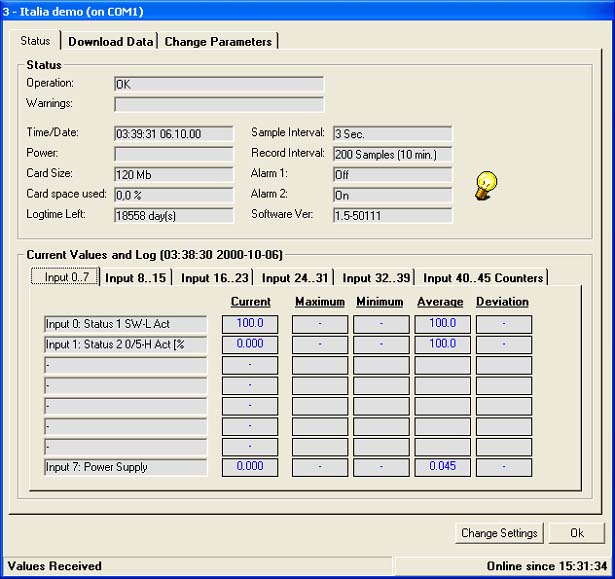View the Input 32..39 tab
615x579 pixels.
click(x=375, y=278)
